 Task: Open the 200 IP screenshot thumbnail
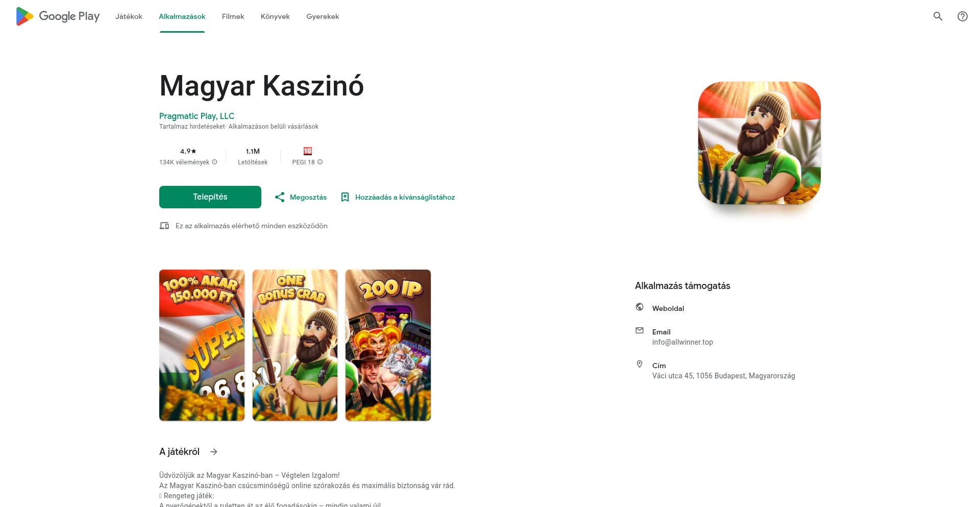click(x=388, y=345)
